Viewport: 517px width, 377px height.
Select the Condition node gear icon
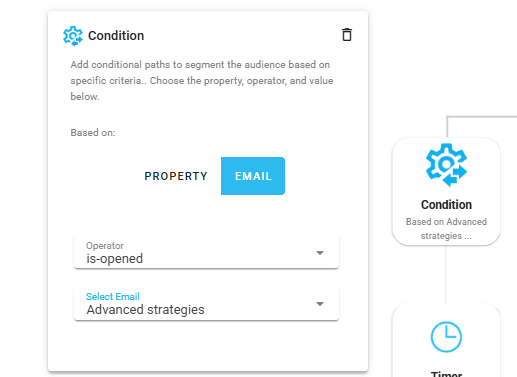[x=446, y=165]
